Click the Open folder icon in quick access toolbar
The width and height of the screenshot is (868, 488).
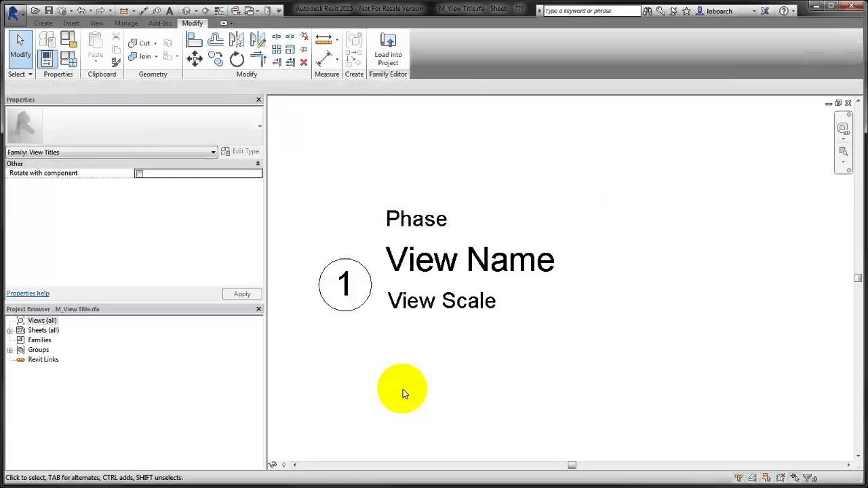35,11
